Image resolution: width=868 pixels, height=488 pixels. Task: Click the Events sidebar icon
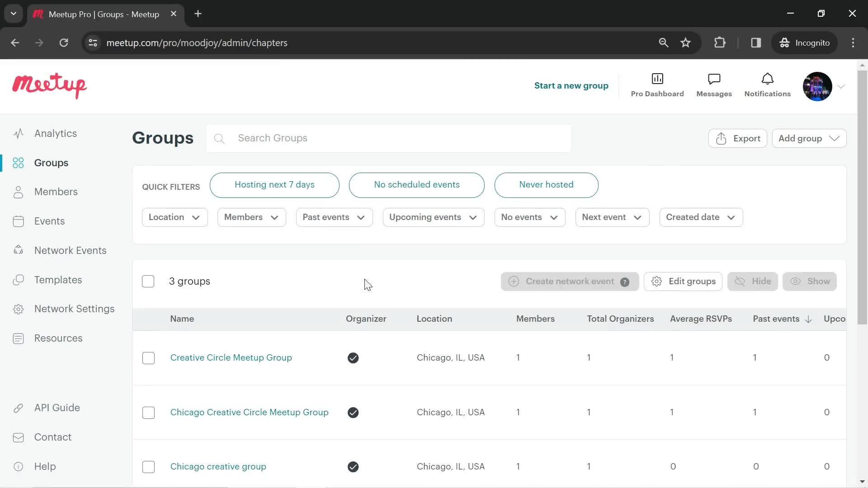click(x=18, y=221)
